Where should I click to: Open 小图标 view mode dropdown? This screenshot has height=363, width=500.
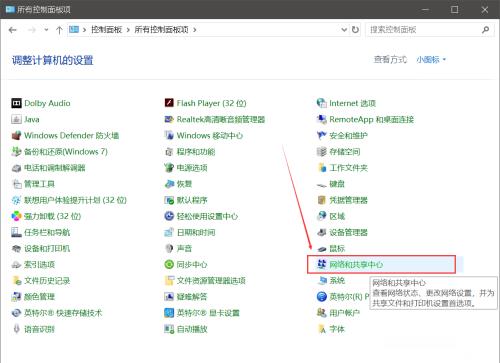[431, 60]
